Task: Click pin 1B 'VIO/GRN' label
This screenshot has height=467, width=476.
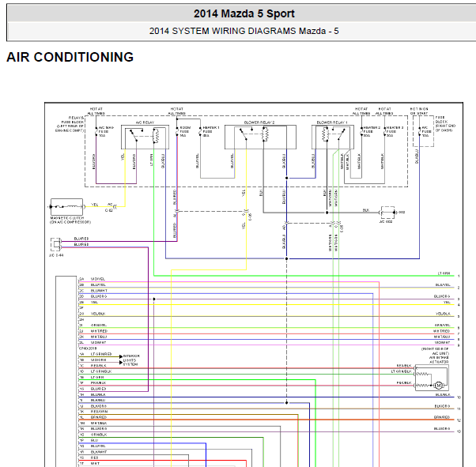Action: tap(98, 360)
